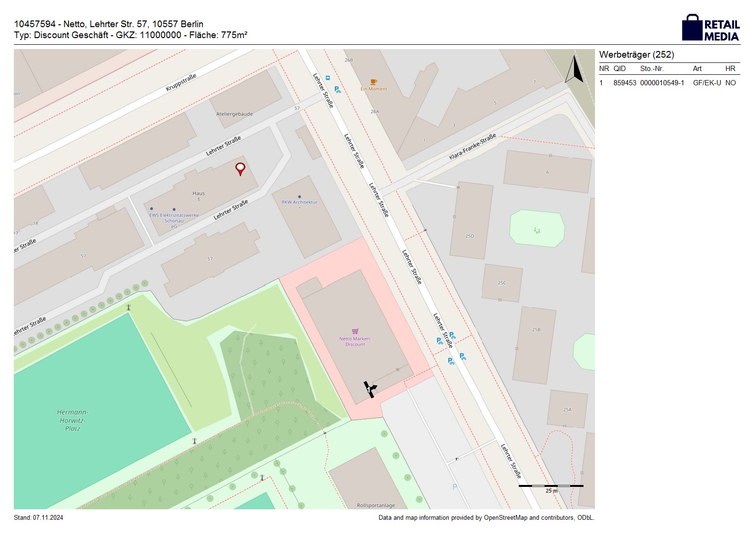Viewport: 756px width, 535px height.
Task: Select the Ein Moment coffee cup icon
Action: [373, 82]
